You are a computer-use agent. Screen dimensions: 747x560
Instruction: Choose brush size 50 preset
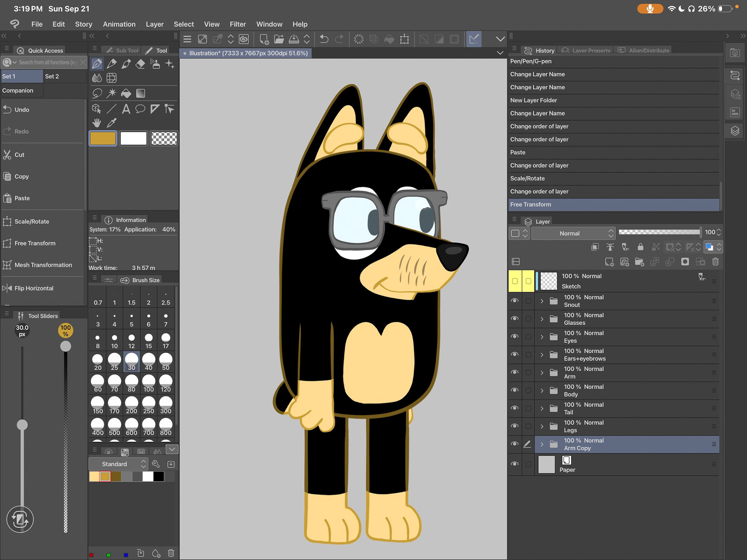tap(166, 362)
